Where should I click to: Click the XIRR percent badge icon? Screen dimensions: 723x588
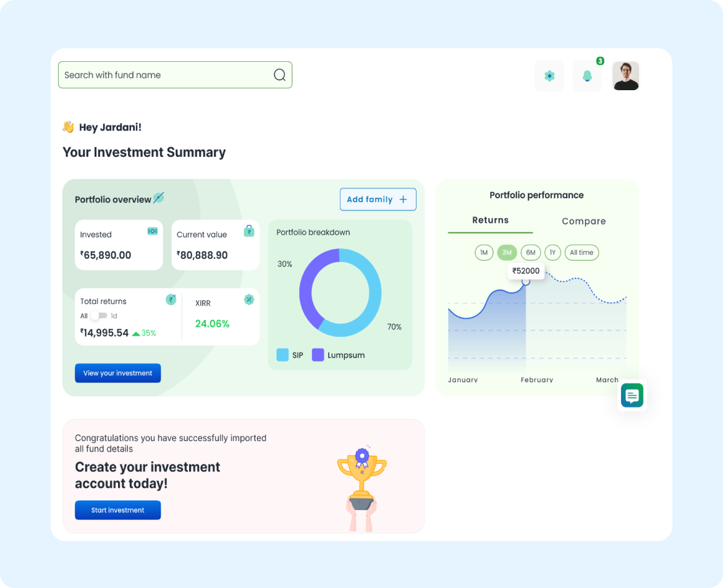[x=249, y=300]
